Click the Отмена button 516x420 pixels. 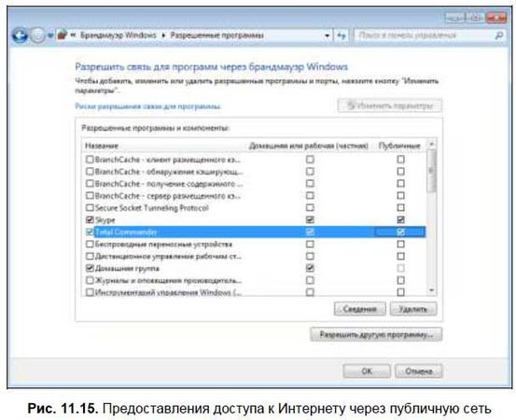418,371
